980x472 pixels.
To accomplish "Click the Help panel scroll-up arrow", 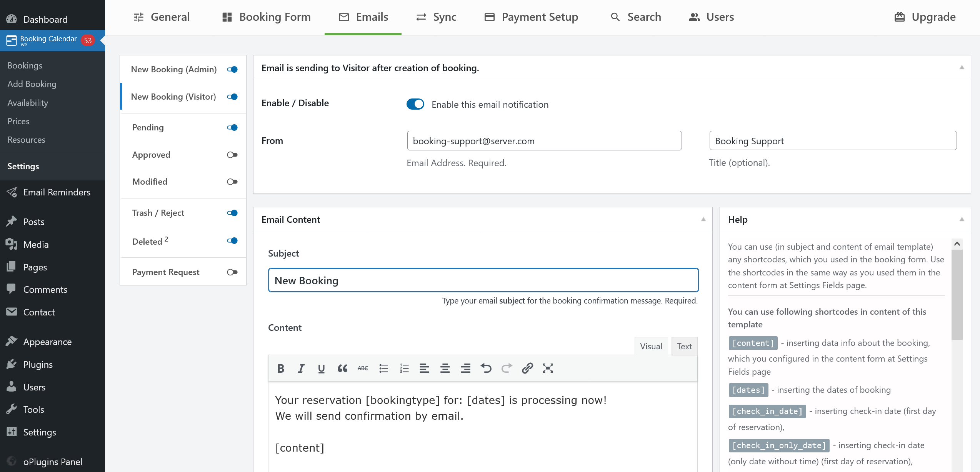I will click(957, 244).
